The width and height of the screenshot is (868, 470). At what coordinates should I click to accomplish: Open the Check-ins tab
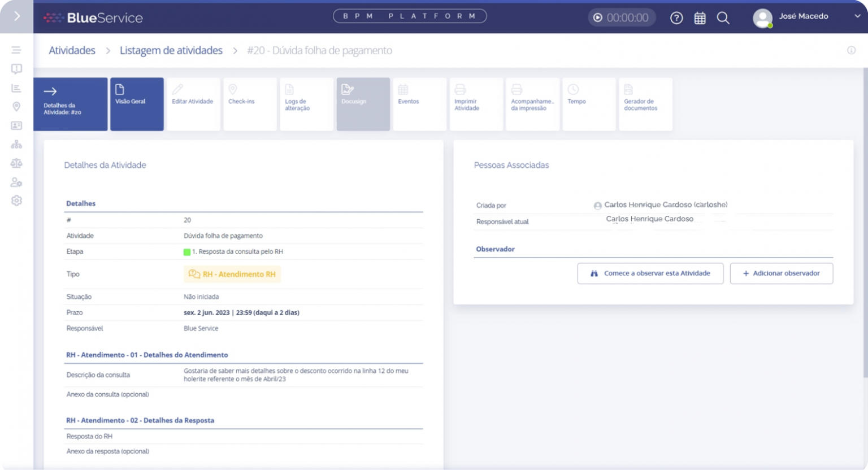(250, 104)
